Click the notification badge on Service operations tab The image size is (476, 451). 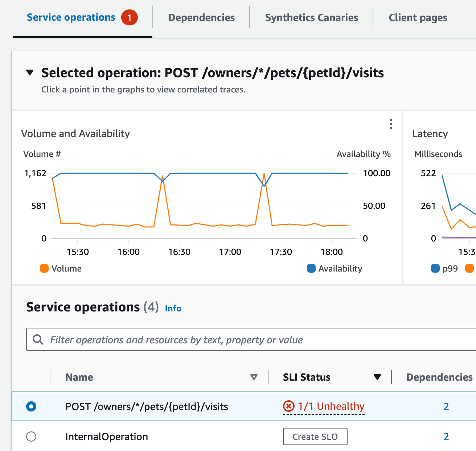click(130, 17)
